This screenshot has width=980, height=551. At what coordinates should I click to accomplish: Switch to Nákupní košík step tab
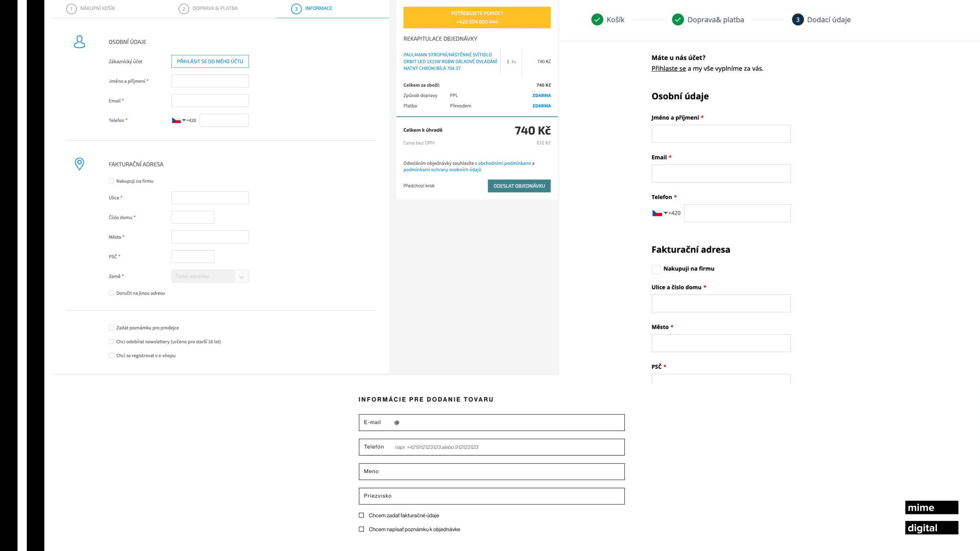click(97, 8)
